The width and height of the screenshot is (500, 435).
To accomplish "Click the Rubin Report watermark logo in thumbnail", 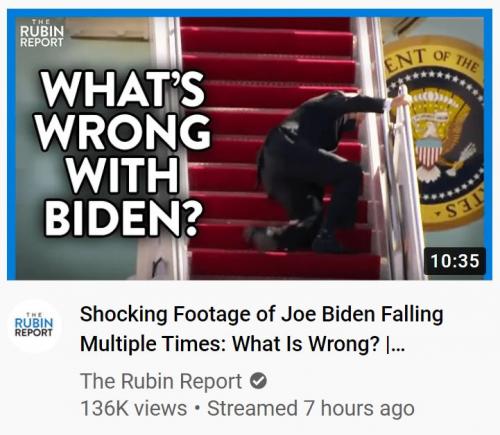I will tap(42, 33).
